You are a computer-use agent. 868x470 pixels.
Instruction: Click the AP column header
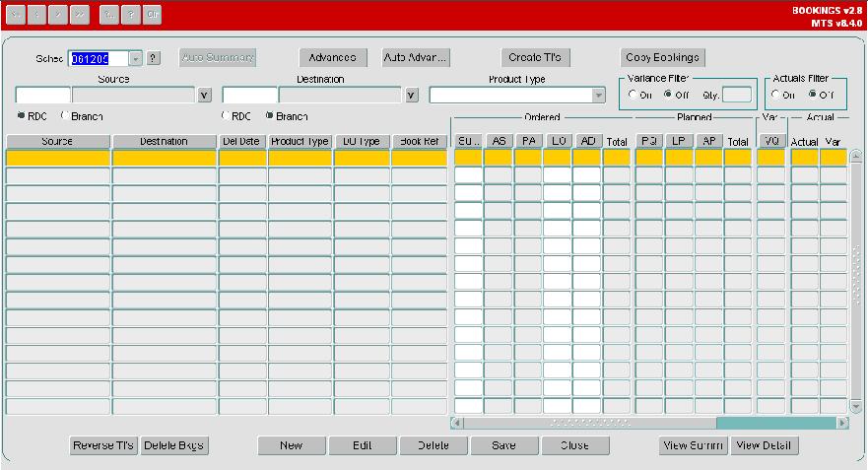[708, 141]
